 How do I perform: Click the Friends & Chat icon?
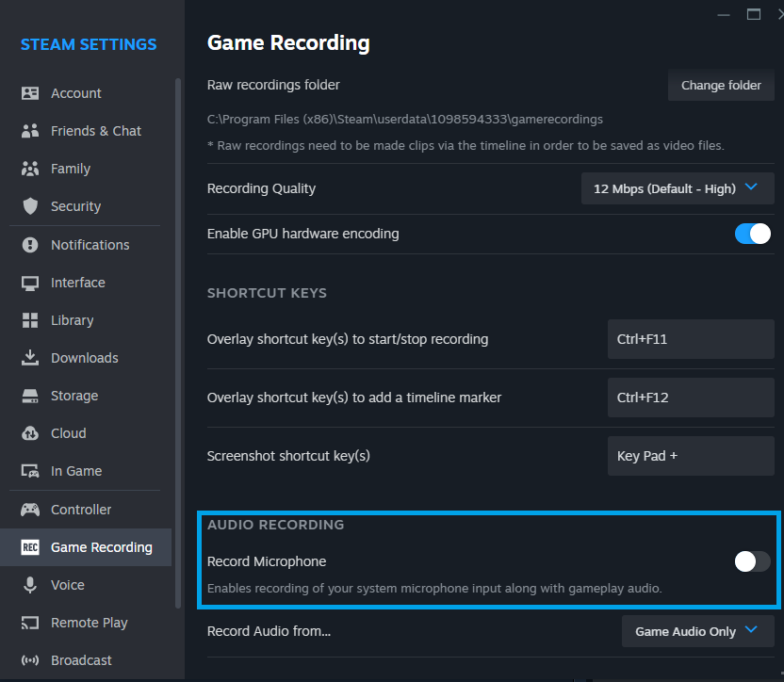coord(30,131)
